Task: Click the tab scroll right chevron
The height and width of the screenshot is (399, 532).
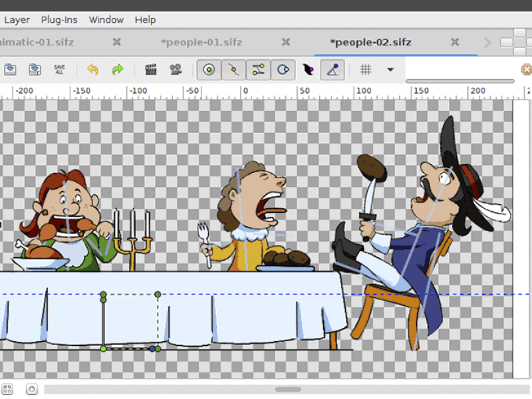Action: (487, 43)
